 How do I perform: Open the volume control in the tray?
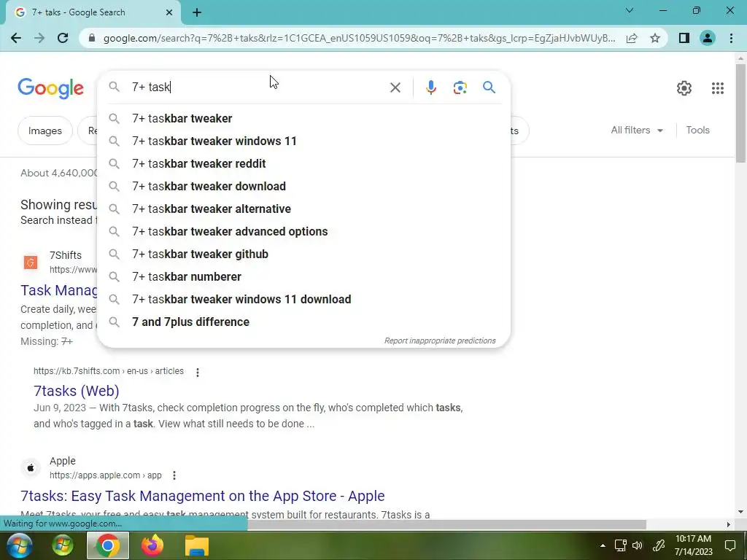637,545
